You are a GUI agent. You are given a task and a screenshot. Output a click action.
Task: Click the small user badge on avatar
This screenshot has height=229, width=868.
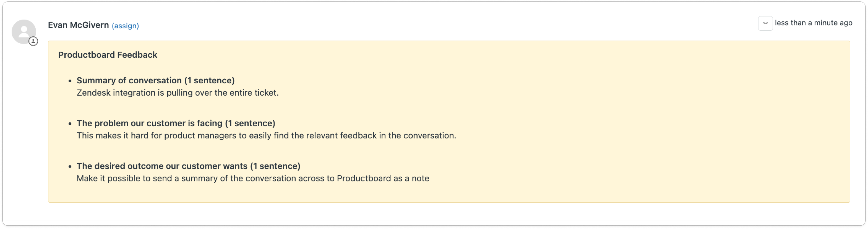click(x=33, y=41)
